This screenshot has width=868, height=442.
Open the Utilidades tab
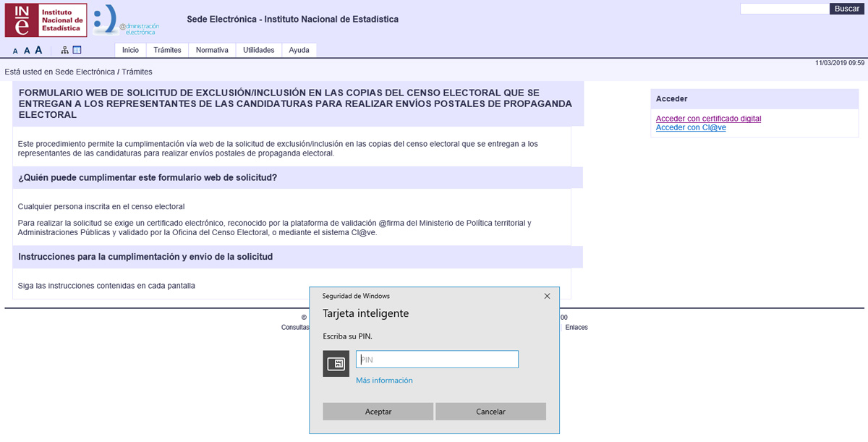point(258,50)
